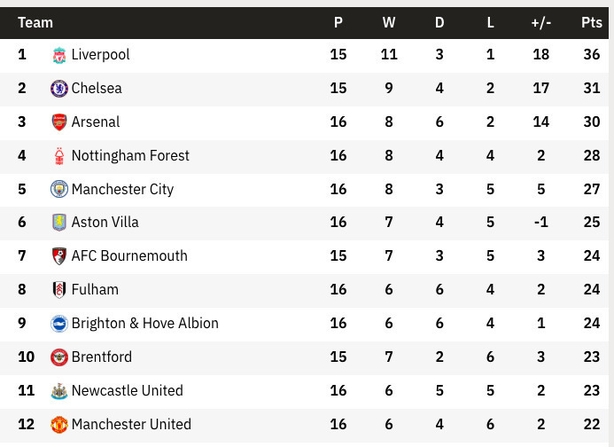
Task: Open the Newcastle United team name
Action: pyautogui.click(x=127, y=390)
